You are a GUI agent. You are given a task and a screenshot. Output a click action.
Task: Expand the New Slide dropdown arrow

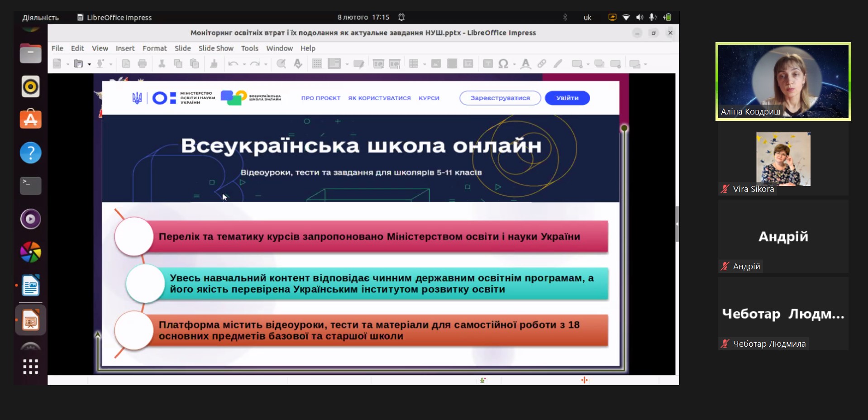(588, 64)
